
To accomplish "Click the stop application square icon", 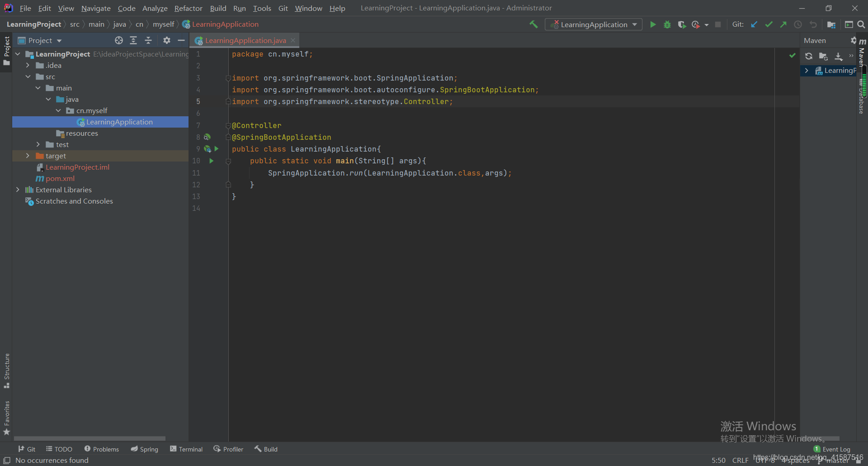I will click(718, 24).
